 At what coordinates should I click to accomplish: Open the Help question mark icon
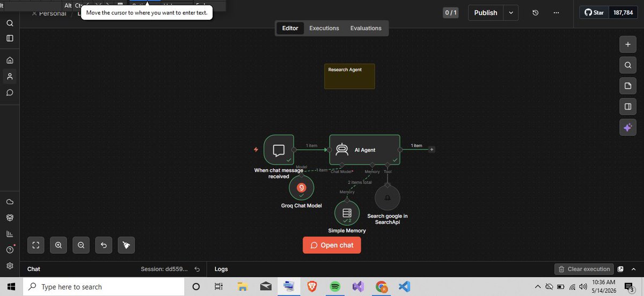pos(10,250)
